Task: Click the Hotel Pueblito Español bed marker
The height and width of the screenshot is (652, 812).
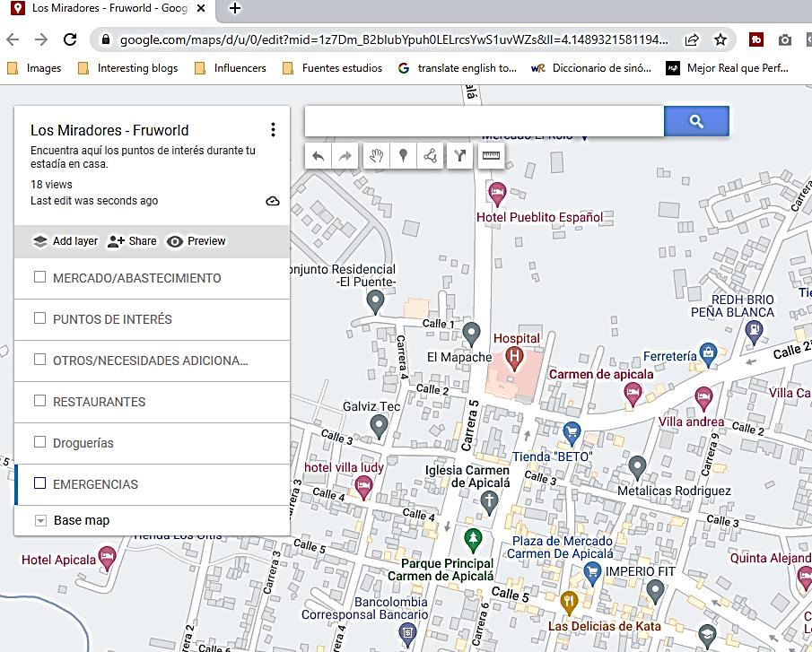Action: (x=497, y=194)
